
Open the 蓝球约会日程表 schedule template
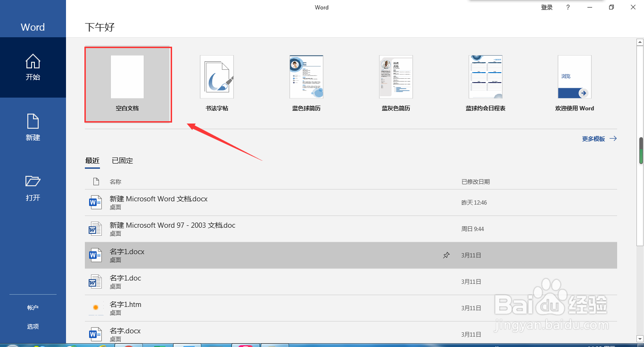pos(486,84)
